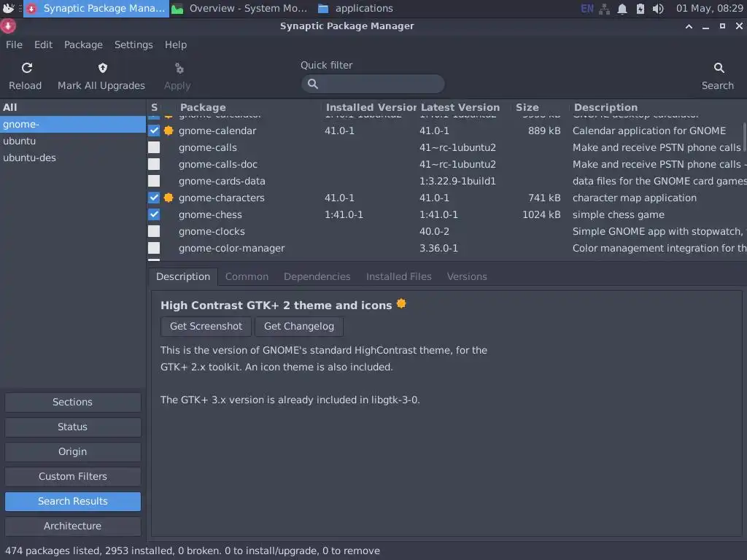This screenshot has width=747, height=560.
Task: Click the magnifier icon inside Quick filter
Action: point(313,84)
